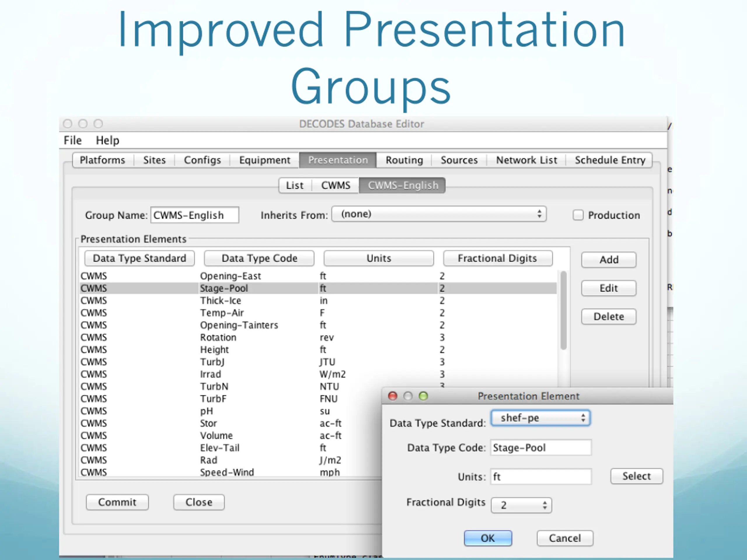Select the Rotation row

coord(318,337)
